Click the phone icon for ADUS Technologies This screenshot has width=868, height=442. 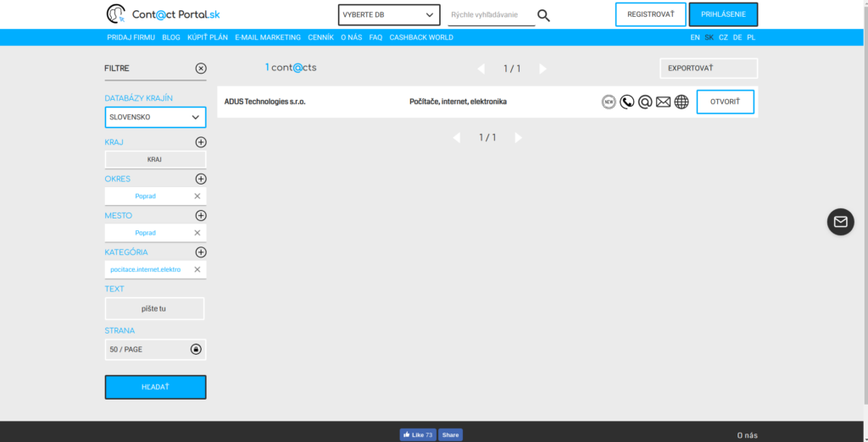click(626, 102)
